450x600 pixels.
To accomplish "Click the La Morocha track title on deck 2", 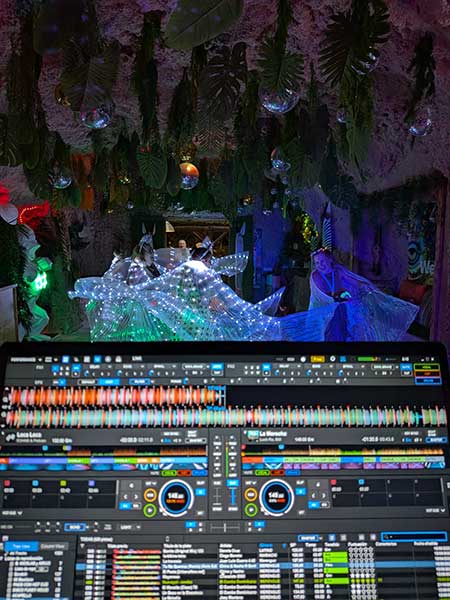I will [273, 434].
